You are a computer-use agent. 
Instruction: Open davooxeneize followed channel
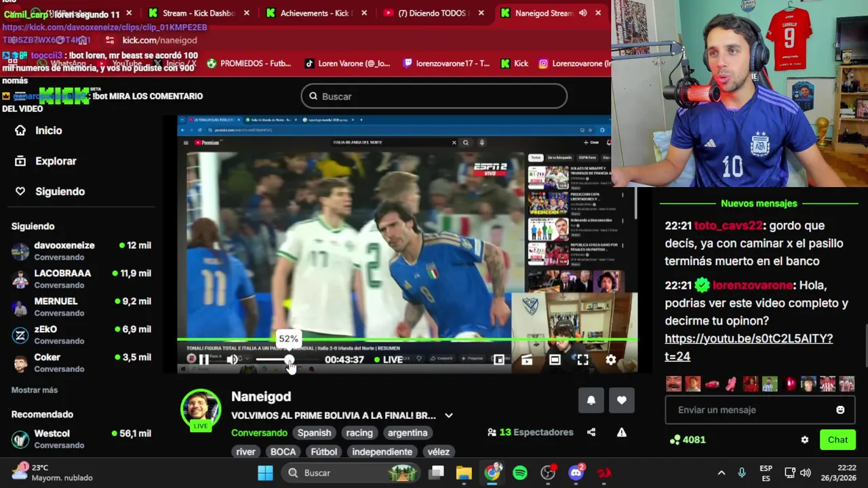point(81,251)
